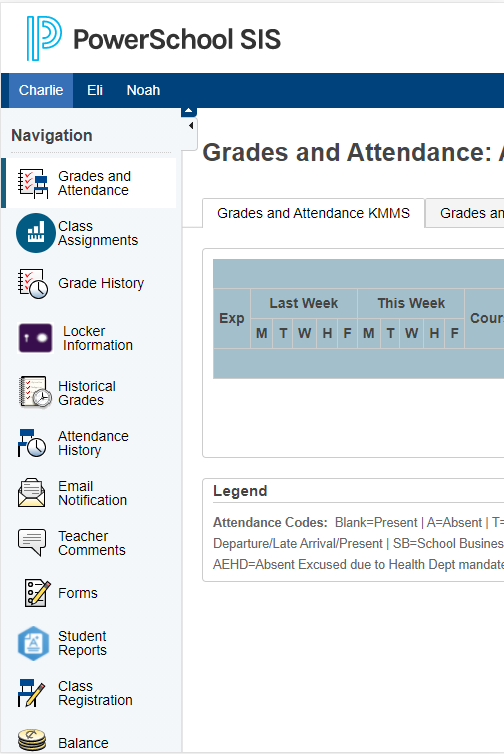Screen dimensions: 504x754
Task: Click the PowerSchool SIS logo
Action: tap(153, 38)
